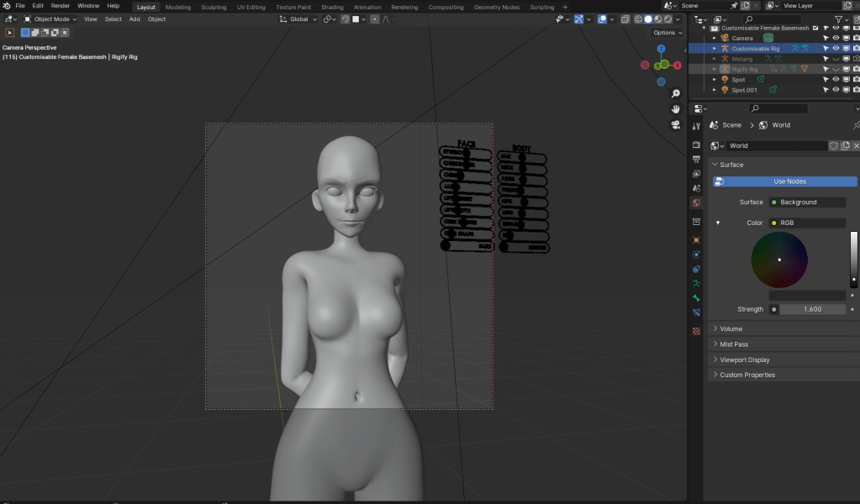Switch to solid viewport shading
Viewport: 860px width, 504px height.
[x=648, y=18]
